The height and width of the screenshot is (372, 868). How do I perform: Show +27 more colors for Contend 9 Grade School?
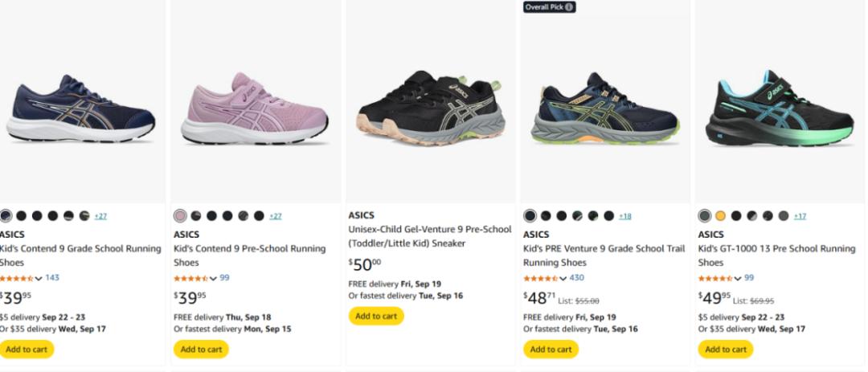[x=100, y=216]
